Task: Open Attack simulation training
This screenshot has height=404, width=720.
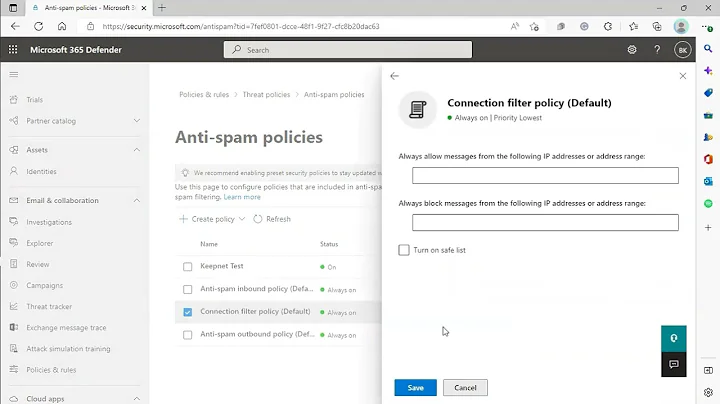Action: (x=68, y=349)
